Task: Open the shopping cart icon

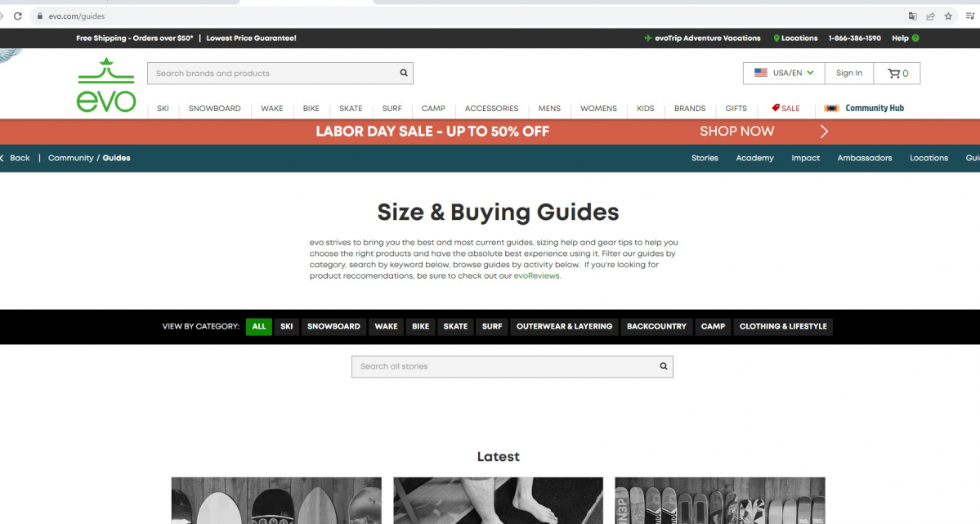Action: click(x=893, y=73)
